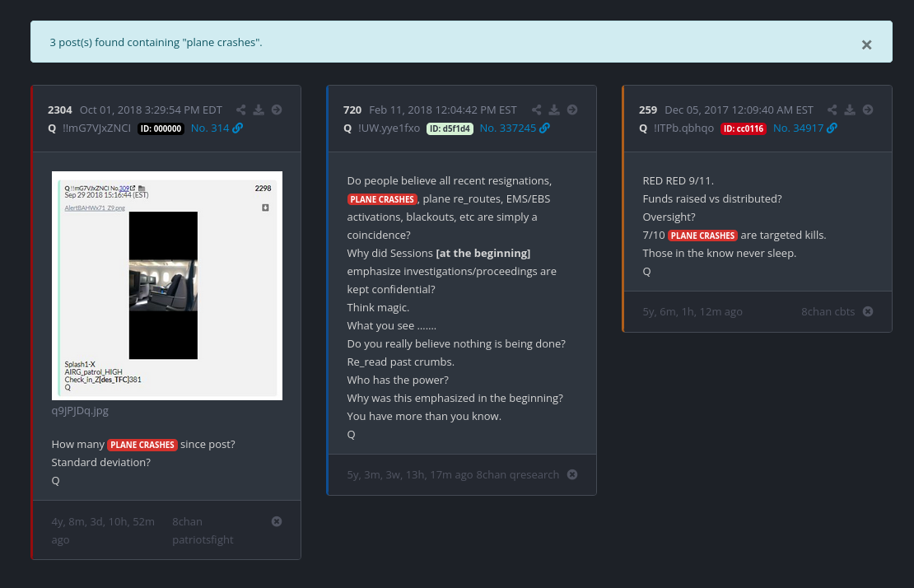This screenshot has height=588, width=914.
Task: Click '4y, 8m, 3d, 10h, 52m ago' timestamp
Action: pos(103,530)
